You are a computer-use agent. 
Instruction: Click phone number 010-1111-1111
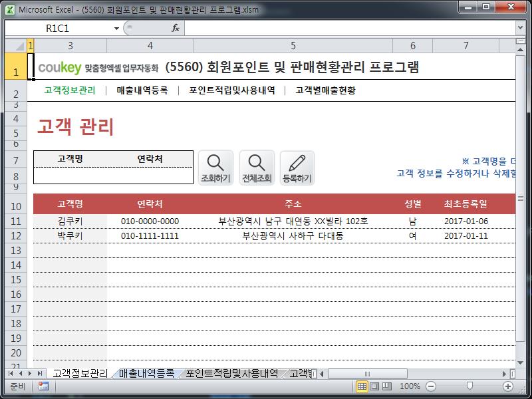pyautogui.click(x=150, y=236)
